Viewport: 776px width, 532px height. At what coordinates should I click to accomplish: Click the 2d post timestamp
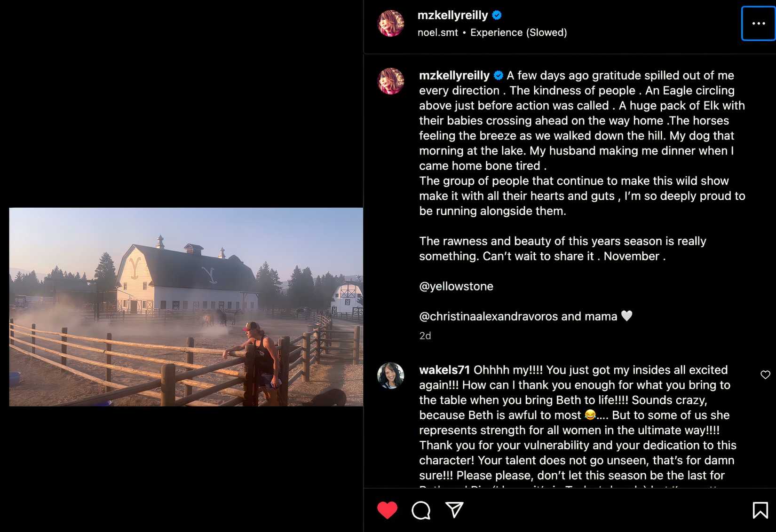(x=425, y=336)
